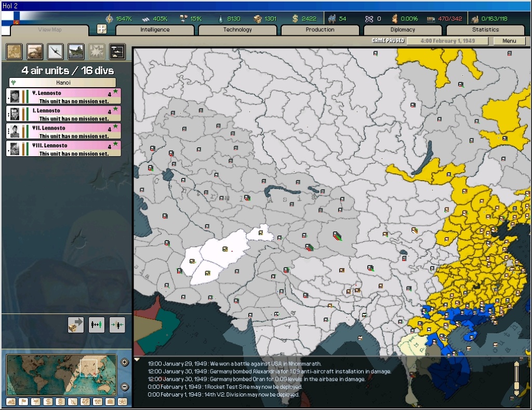
Task: Switch to diplomatic briefcase map mode
Action: pos(110,402)
